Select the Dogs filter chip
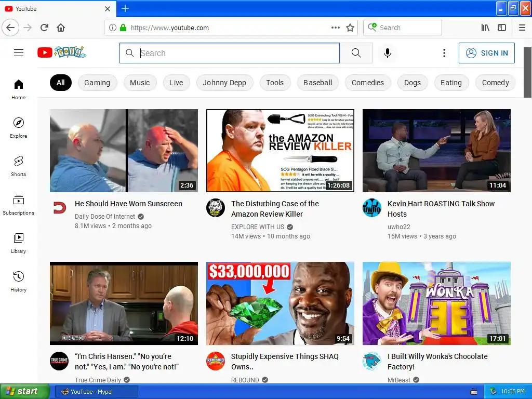The height and width of the screenshot is (399, 532). [x=413, y=83]
